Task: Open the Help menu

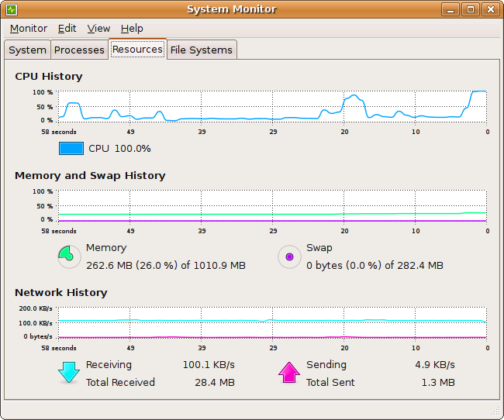Action: pos(132,28)
